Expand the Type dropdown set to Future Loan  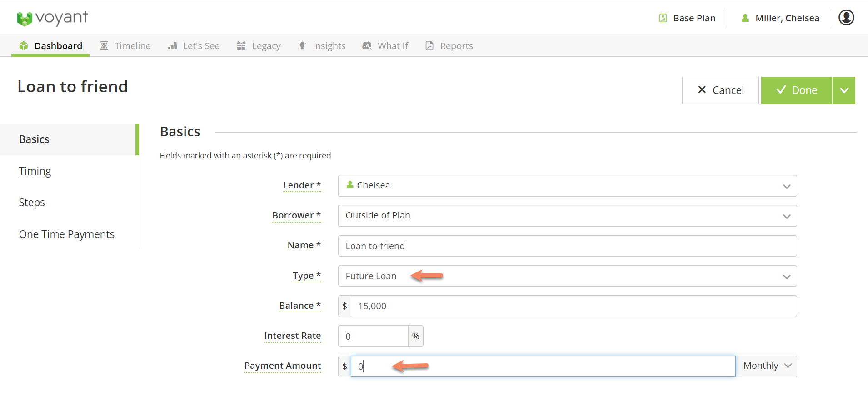click(567, 276)
